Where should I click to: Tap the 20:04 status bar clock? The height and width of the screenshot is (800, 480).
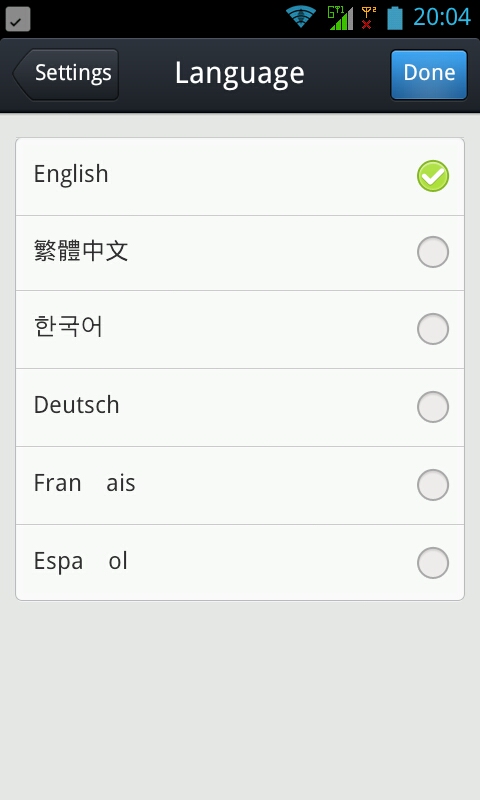point(442,17)
